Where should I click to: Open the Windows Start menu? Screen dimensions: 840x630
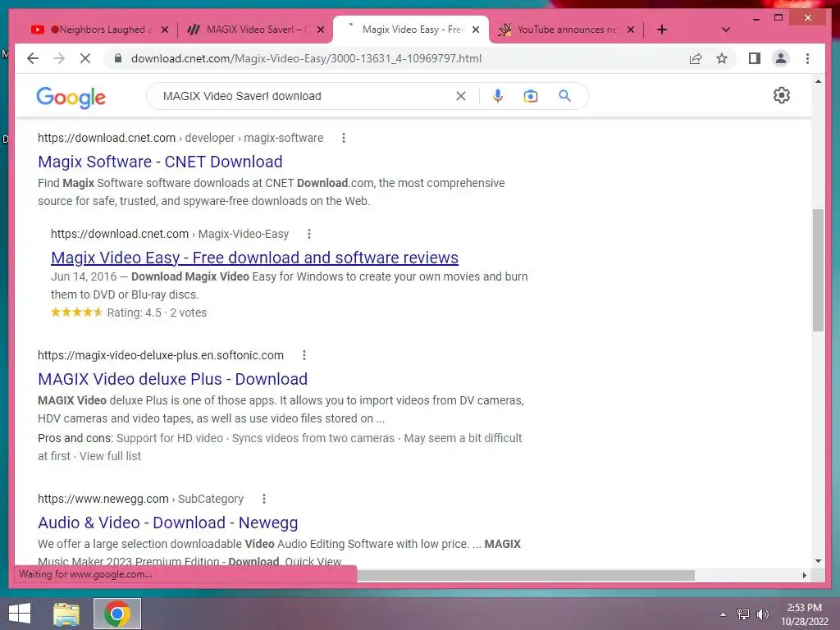pyautogui.click(x=20, y=614)
